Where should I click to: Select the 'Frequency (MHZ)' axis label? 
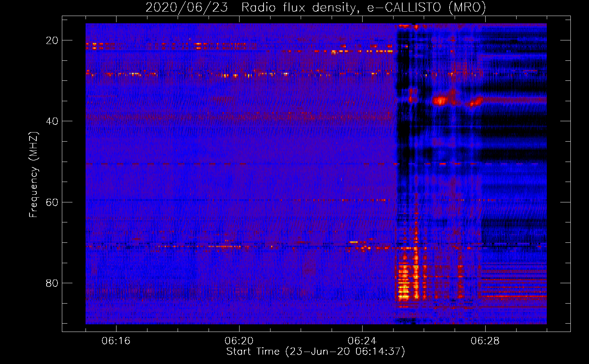coord(33,175)
